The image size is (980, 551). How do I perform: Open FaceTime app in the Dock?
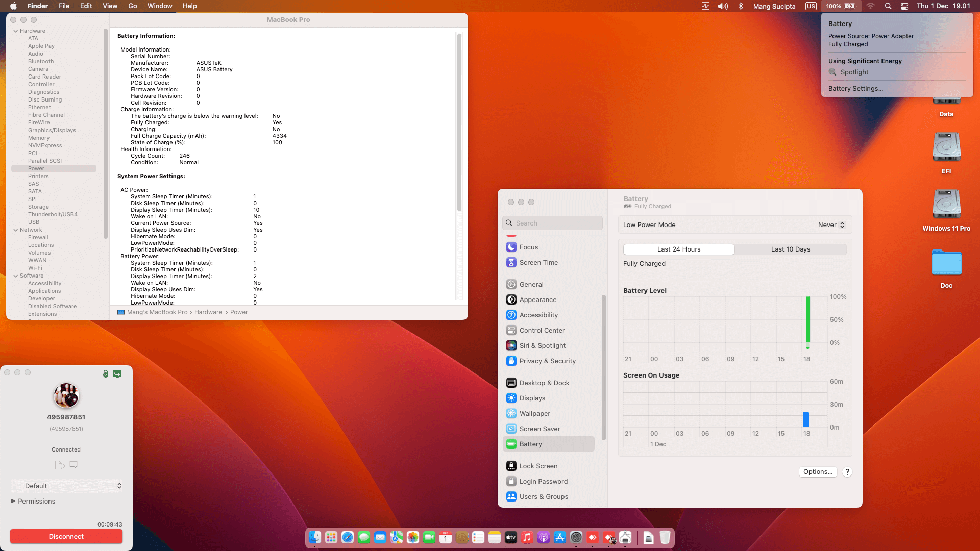[429, 537]
